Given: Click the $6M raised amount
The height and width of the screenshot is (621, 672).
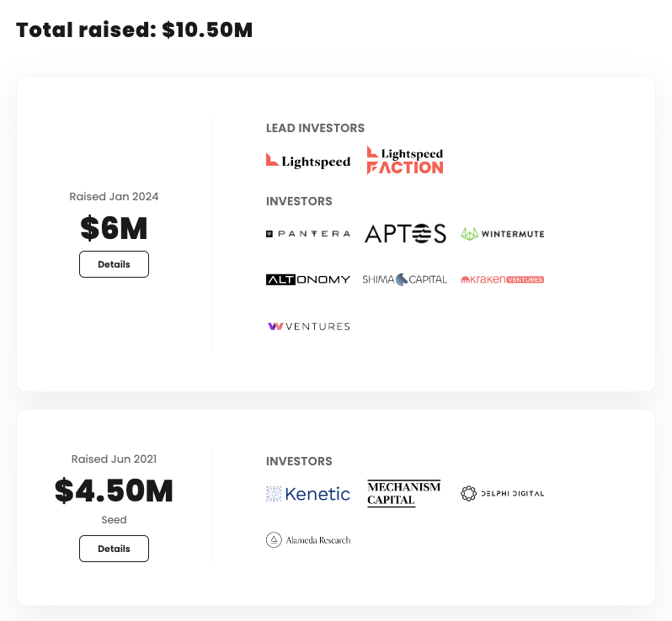Looking at the screenshot, I should (x=114, y=227).
